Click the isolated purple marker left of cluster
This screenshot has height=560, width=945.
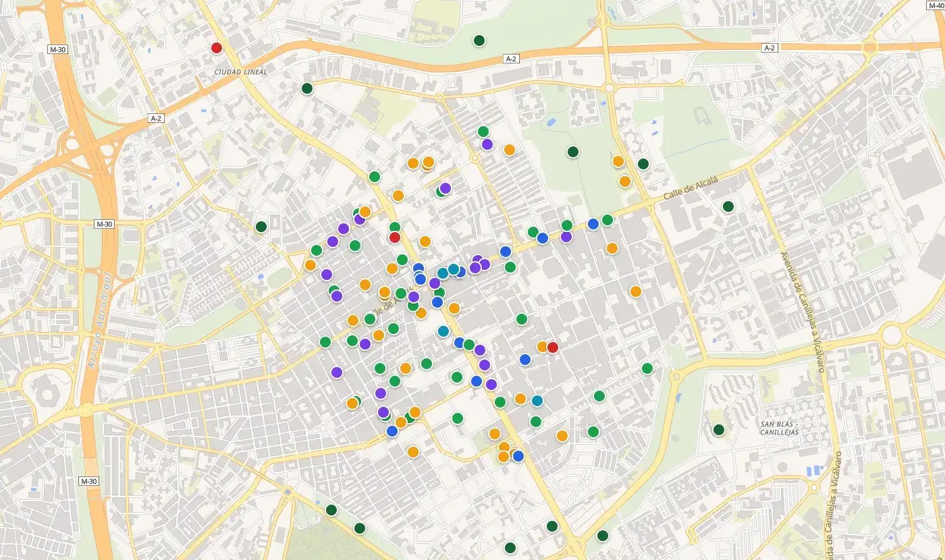coord(337,372)
